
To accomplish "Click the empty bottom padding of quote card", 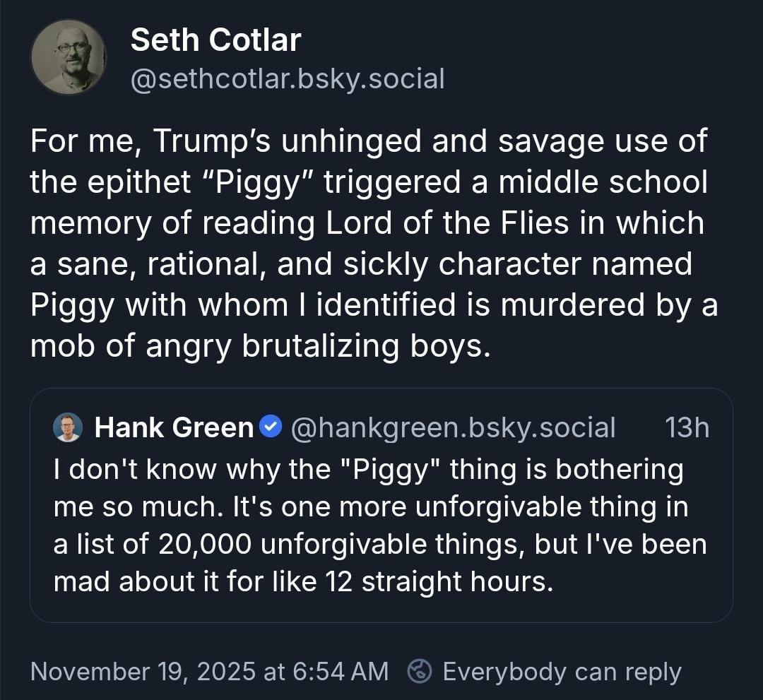I will coord(381,609).
